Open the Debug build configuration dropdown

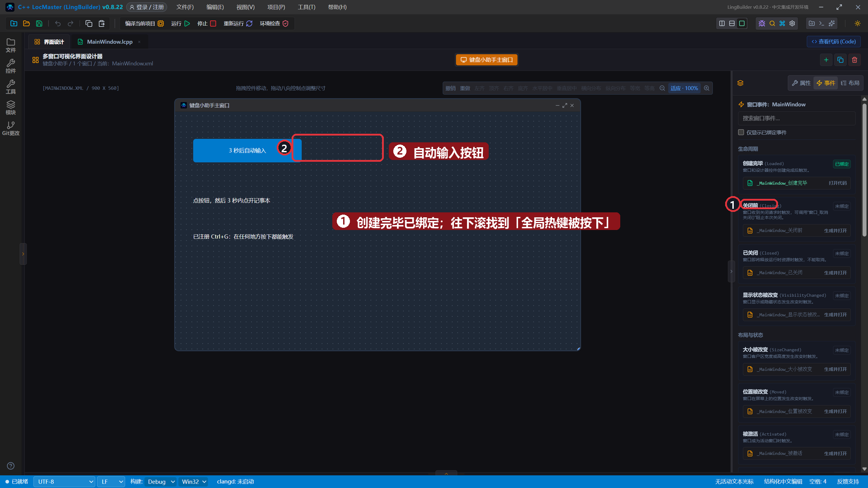(161, 482)
